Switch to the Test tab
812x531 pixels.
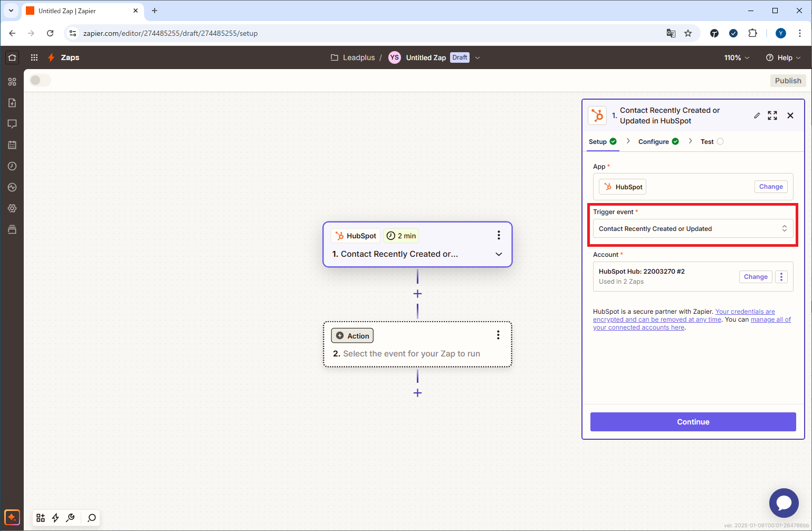[x=712, y=141]
